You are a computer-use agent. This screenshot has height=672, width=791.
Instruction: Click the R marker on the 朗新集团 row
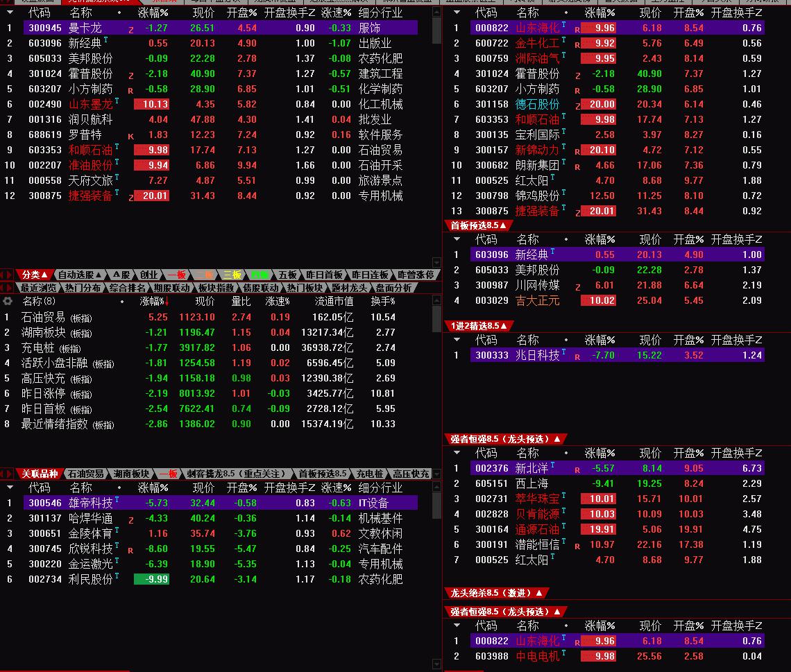577,167
